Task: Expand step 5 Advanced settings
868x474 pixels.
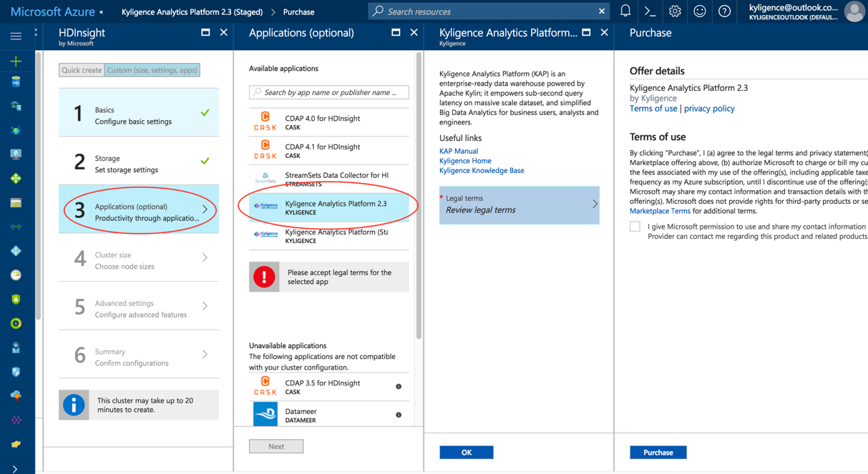Action: (139, 309)
